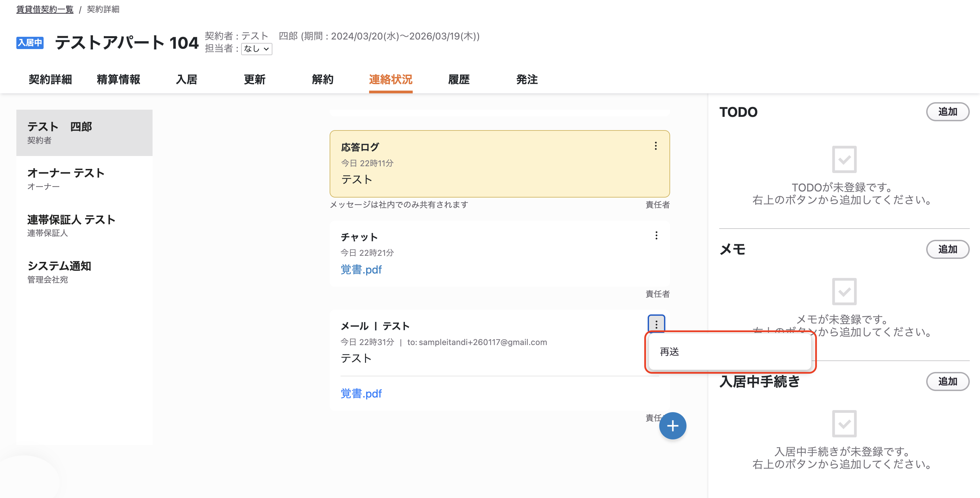Viewport: 980px width, 498px height.
Task: Click the メモ section heading
Action: (732, 249)
